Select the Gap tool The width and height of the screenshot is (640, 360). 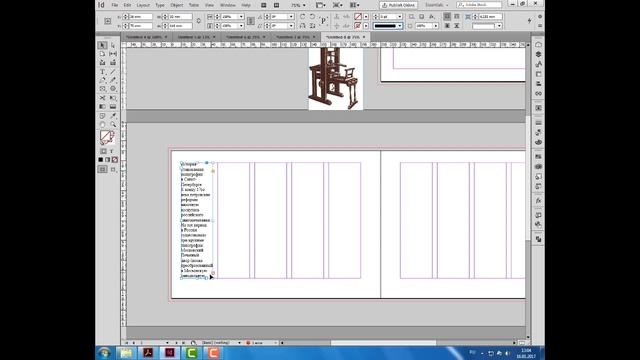point(113,54)
